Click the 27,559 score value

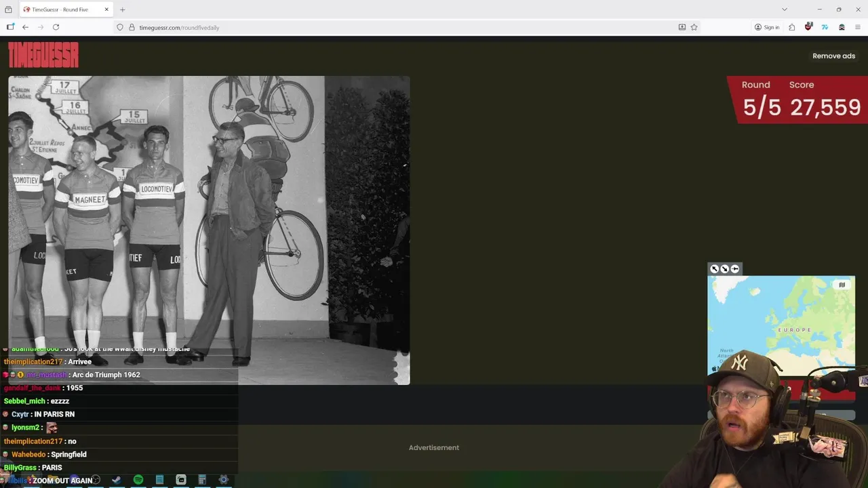coord(825,107)
